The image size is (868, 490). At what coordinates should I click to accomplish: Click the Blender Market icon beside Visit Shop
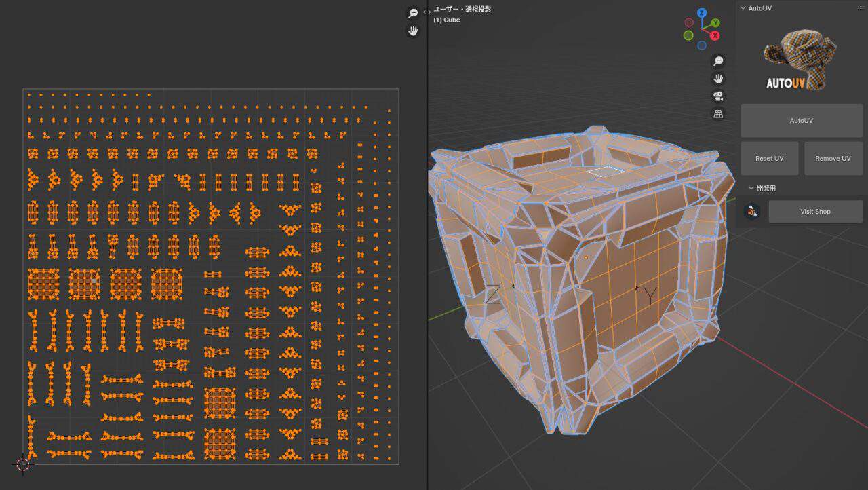[x=751, y=211]
